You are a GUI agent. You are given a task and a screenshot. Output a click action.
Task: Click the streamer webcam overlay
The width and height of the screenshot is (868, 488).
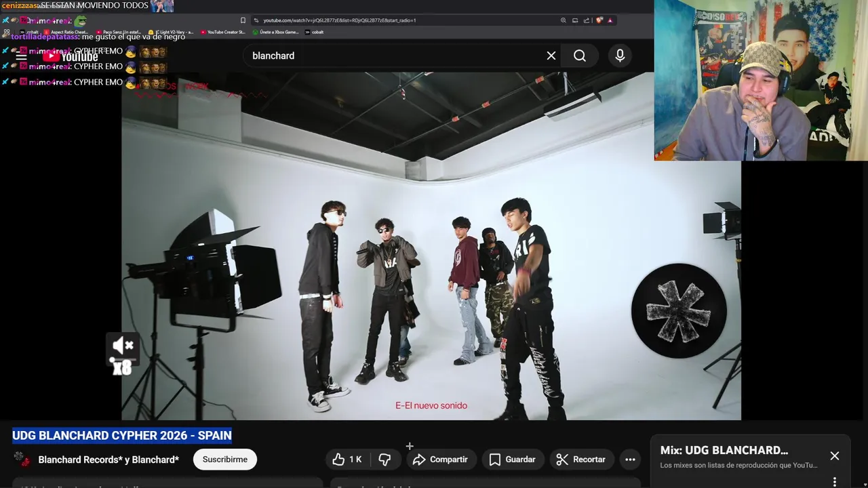761,80
